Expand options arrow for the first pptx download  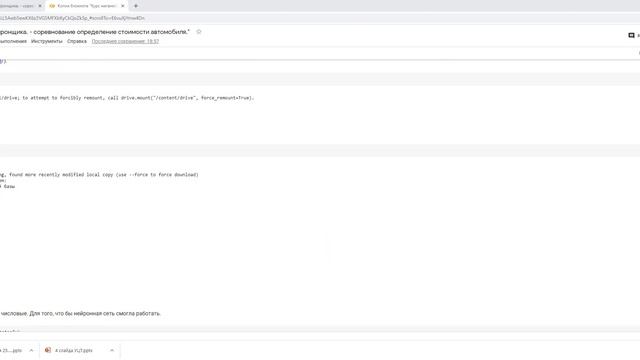tap(31, 350)
